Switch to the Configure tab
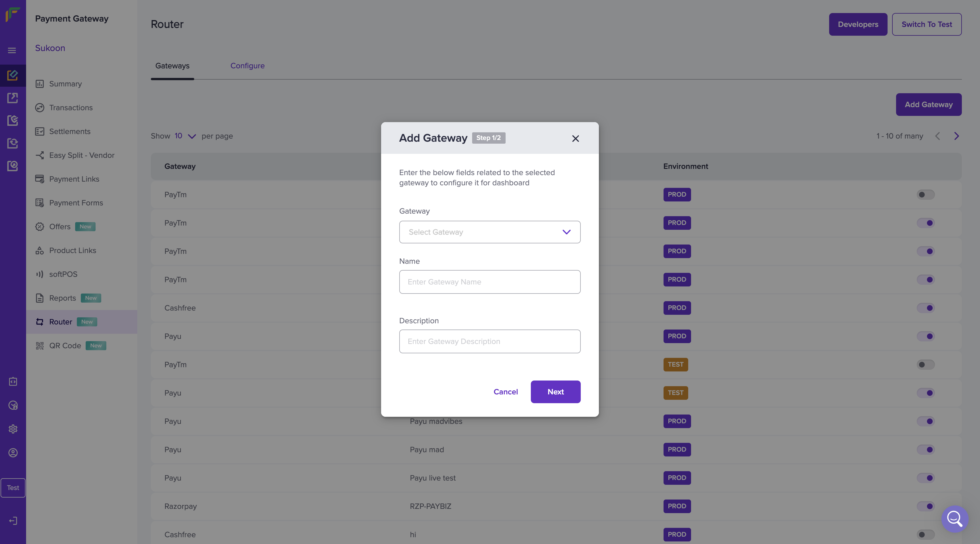This screenshot has width=980, height=544. pyautogui.click(x=247, y=66)
